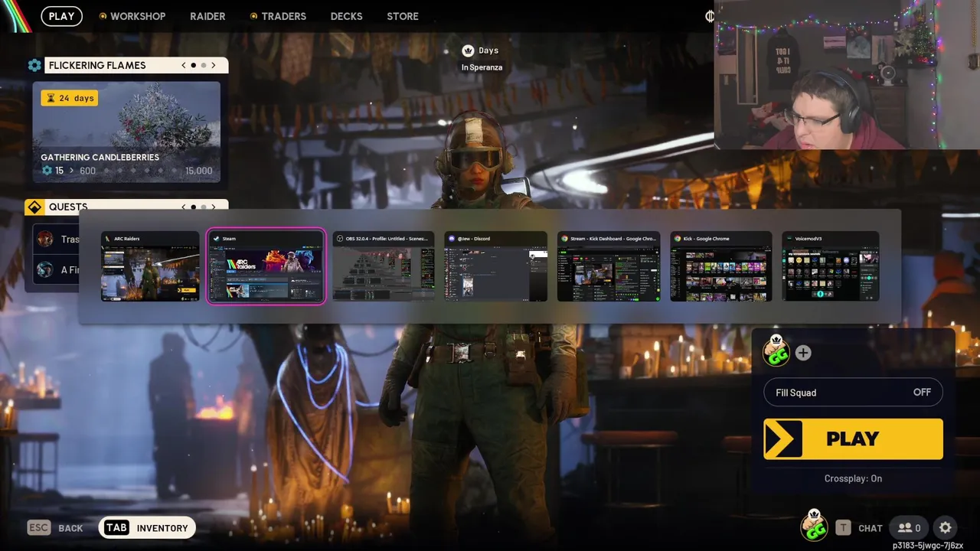This screenshot has width=980, height=551.
Task: Click the Quests diamond icon
Action: click(34, 207)
